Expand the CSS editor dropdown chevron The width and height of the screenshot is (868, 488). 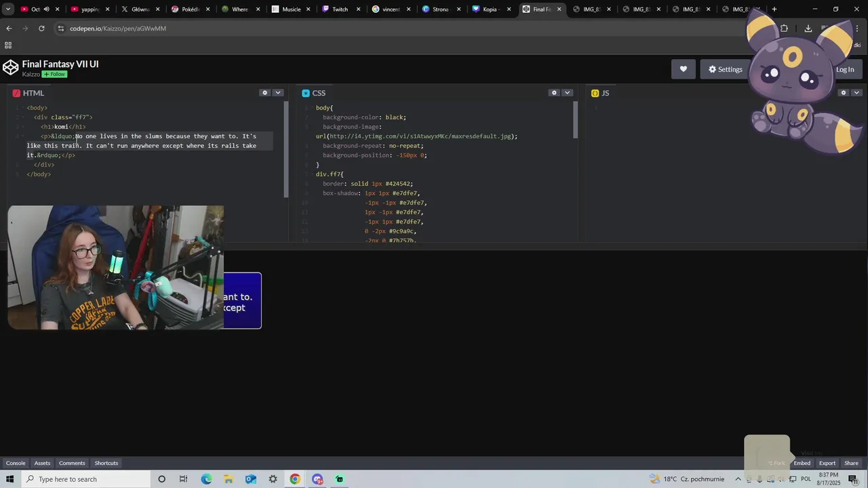567,93
